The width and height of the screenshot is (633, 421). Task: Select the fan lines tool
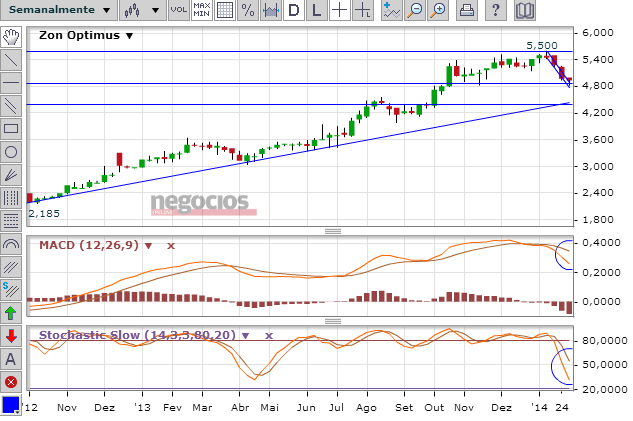click(11, 175)
